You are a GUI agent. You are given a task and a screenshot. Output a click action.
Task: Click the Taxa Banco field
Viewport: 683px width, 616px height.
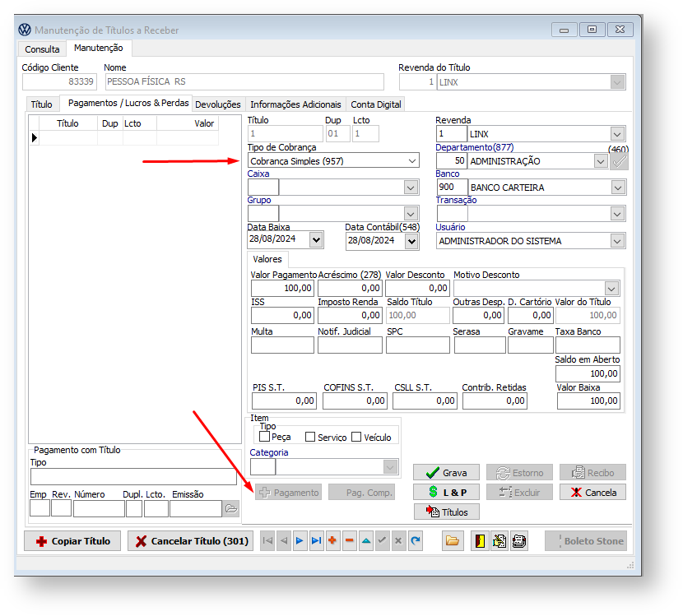(x=588, y=345)
